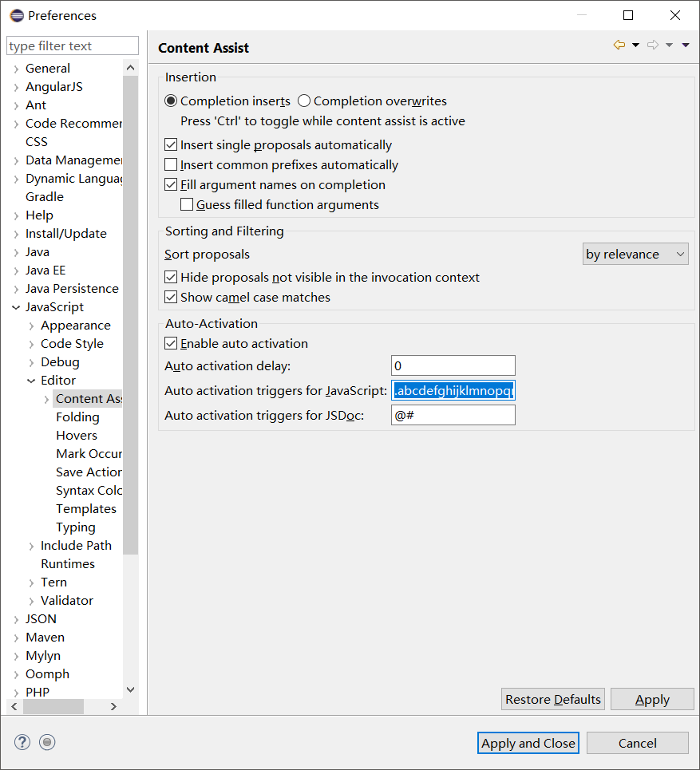Select Templates under Editor

pyautogui.click(x=86, y=509)
